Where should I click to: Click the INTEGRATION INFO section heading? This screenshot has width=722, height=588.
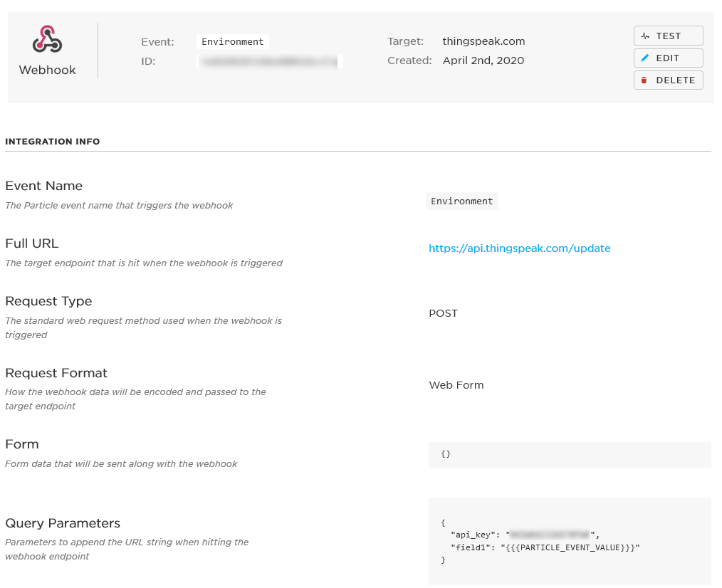(53, 142)
